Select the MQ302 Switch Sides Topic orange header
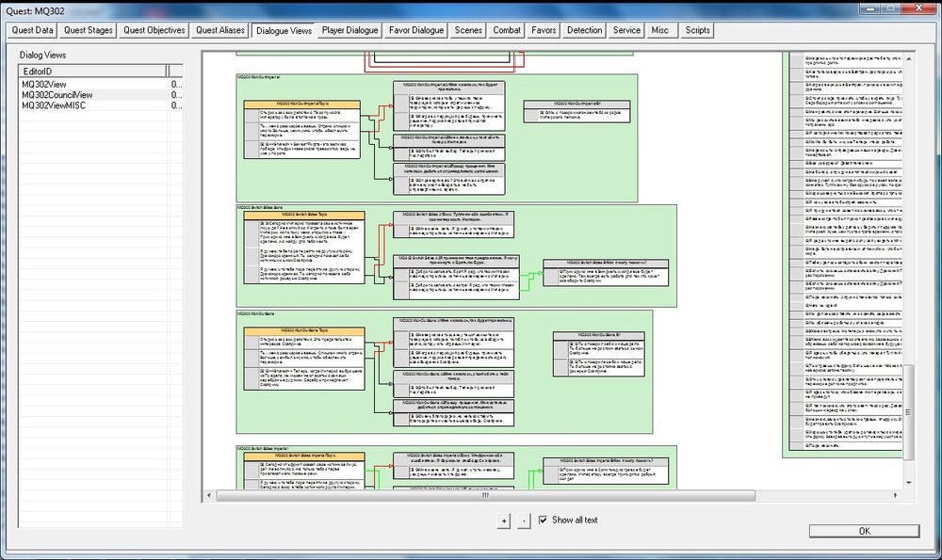 (x=304, y=215)
